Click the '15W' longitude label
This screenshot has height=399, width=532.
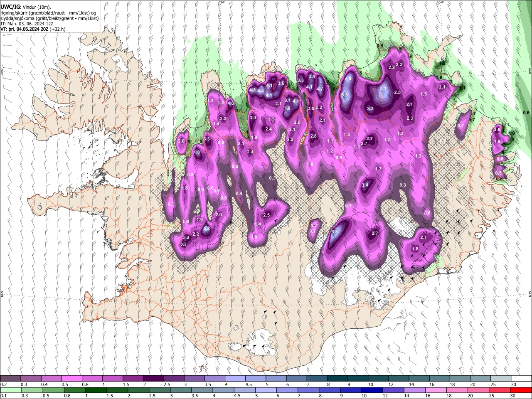[440, 2]
